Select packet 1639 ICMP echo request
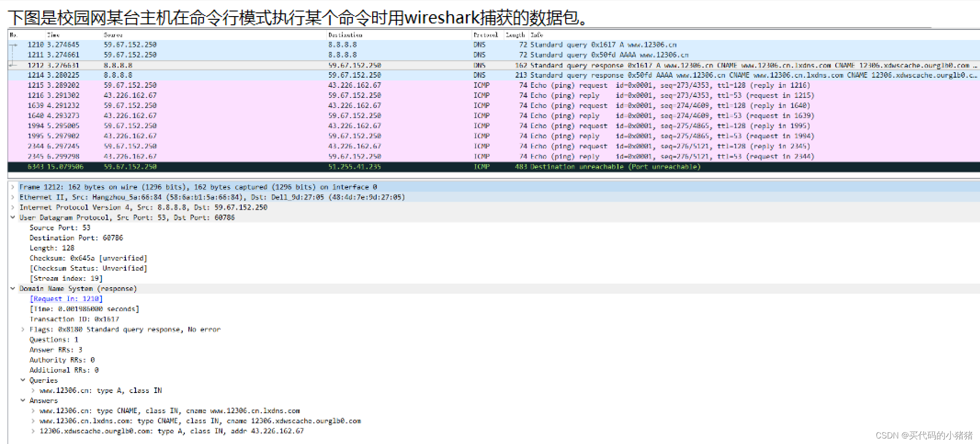 point(494,105)
